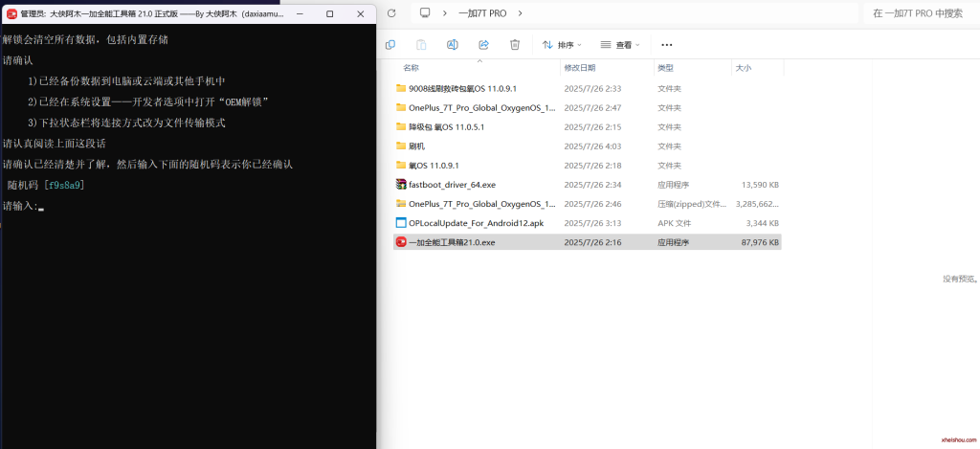The width and height of the screenshot is (980, 449).
Task: Open the 排序 sort dropdown
Action: tap(561, 45)
